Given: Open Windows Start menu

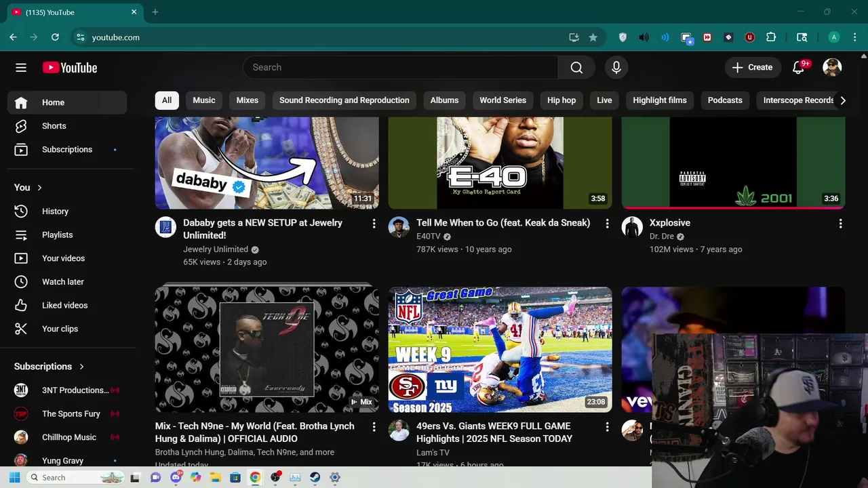Looking at the screenshot, I should coord(14,477).
